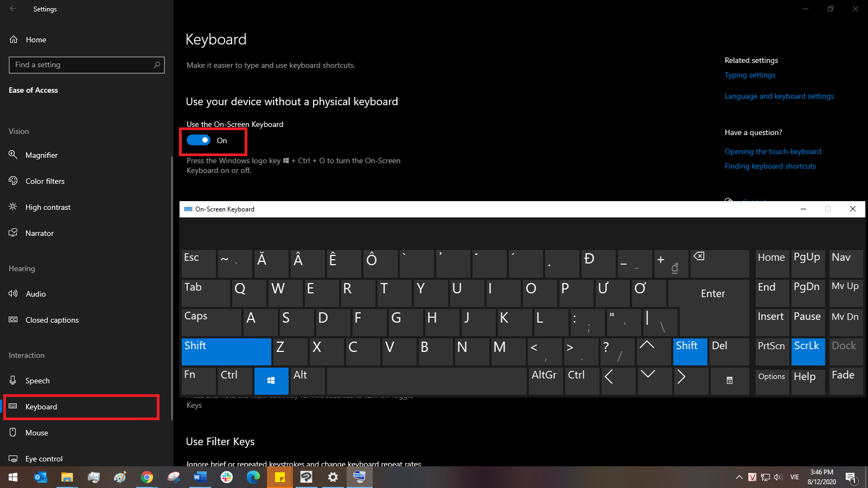Switch input language from VIE indicator

pyautogui.click(x=795, y=477)
